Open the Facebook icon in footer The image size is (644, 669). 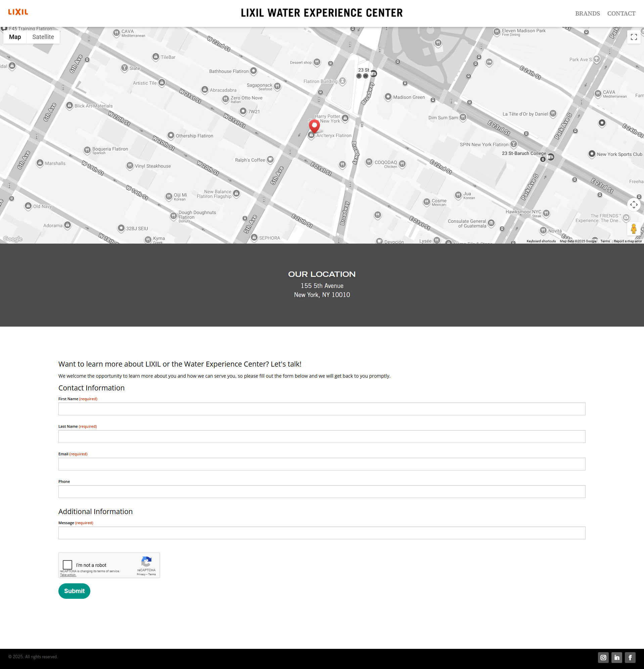pyautogui.click(x=630, y=657)
